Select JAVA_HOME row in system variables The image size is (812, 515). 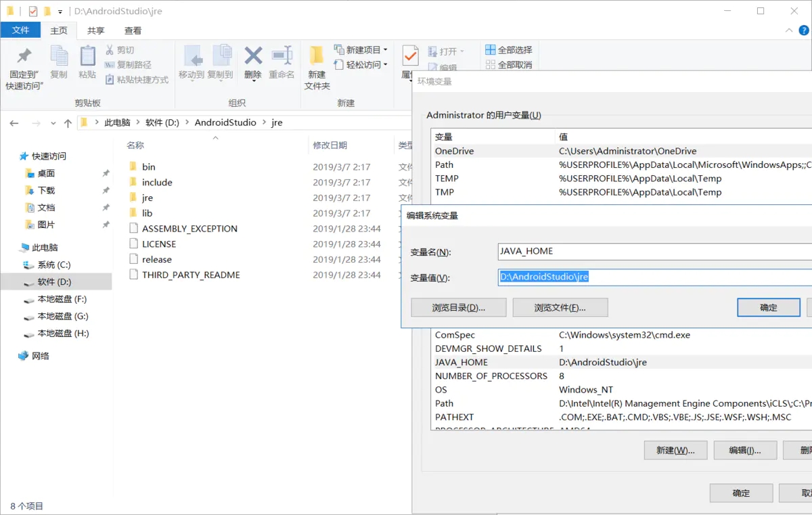pyautogui.click(x=622, y=362)
